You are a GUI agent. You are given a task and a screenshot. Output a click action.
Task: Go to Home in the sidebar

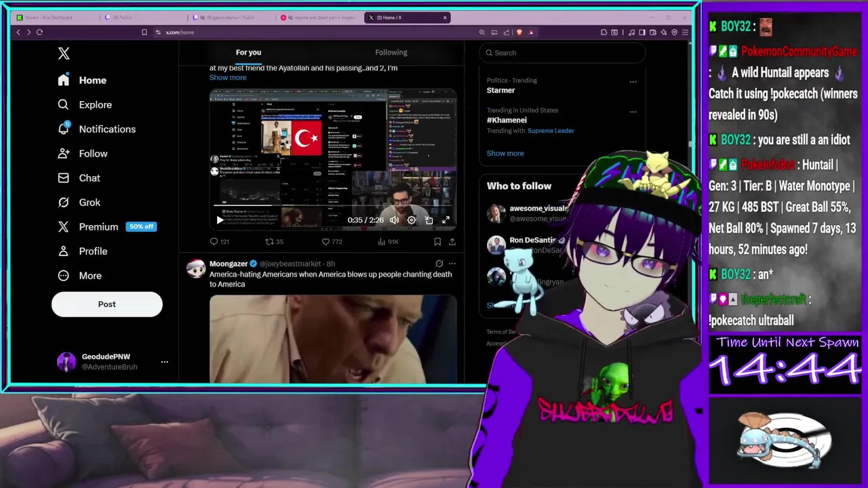click(83, 80)
